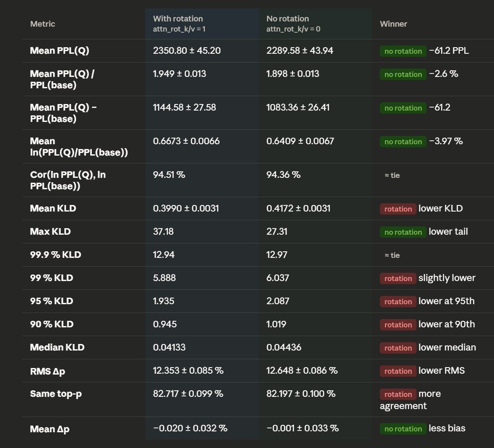Click 'rotation' badge beside 'lower at 95th'
Viewport: 494px width, 448px height.
tap(398, 302)
